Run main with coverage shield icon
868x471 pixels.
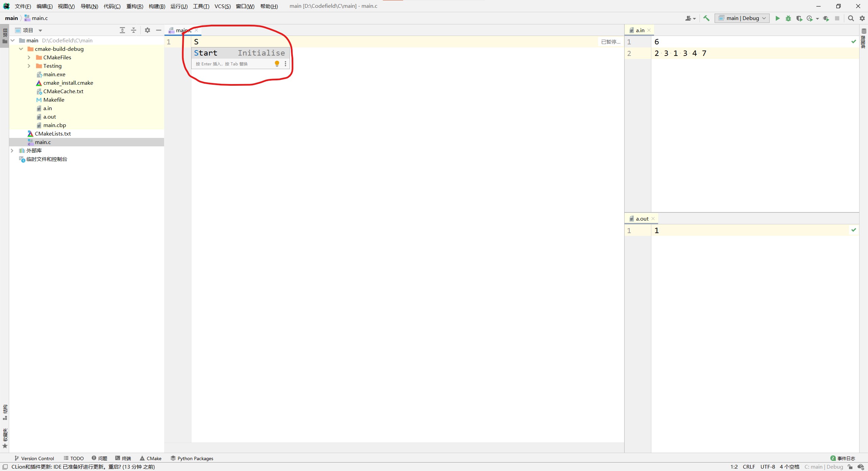[x=799, y=18]
